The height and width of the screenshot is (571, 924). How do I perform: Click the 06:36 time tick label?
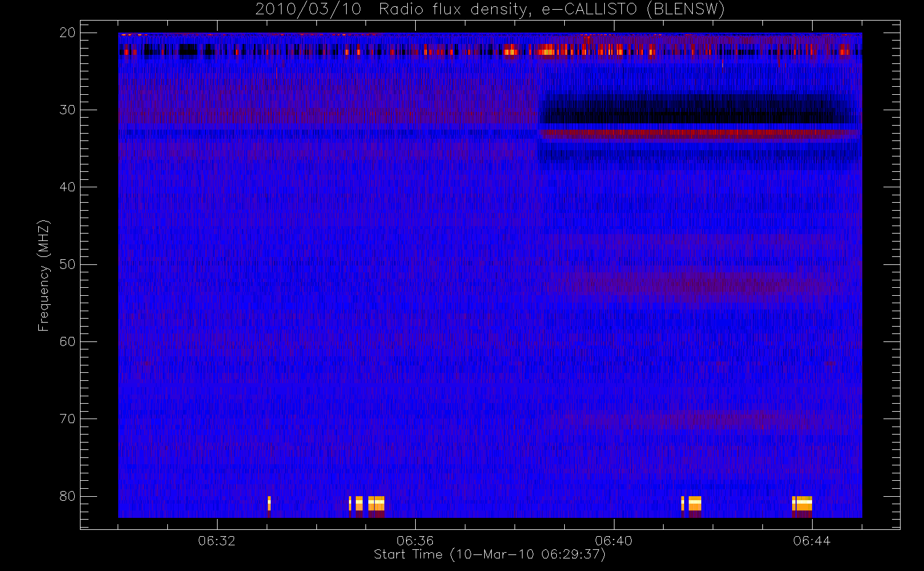[x=415, y=541]
